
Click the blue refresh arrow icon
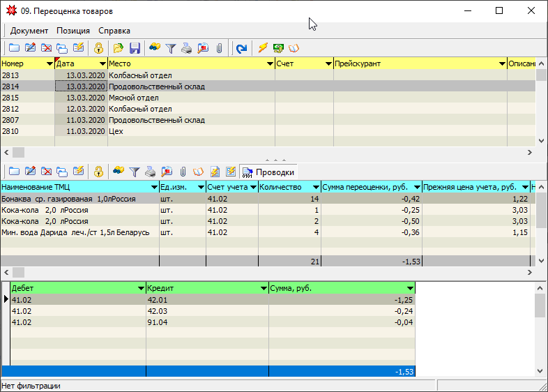click(241, 48)
